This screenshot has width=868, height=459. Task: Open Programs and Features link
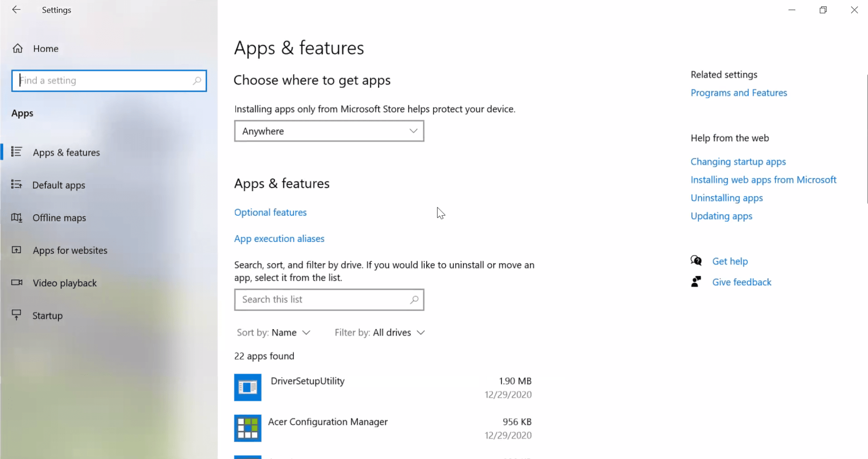pos(739,93)
